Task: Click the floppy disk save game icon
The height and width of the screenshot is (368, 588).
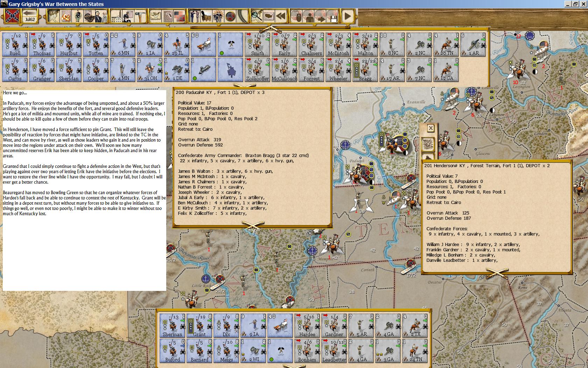Action: [333, 16]
